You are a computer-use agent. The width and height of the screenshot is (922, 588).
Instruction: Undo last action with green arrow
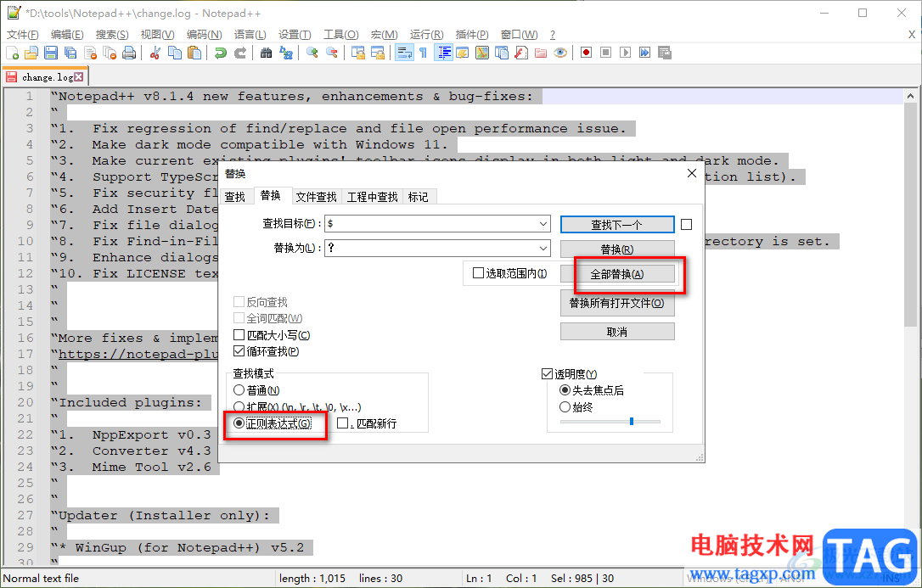tap(221, 53)
